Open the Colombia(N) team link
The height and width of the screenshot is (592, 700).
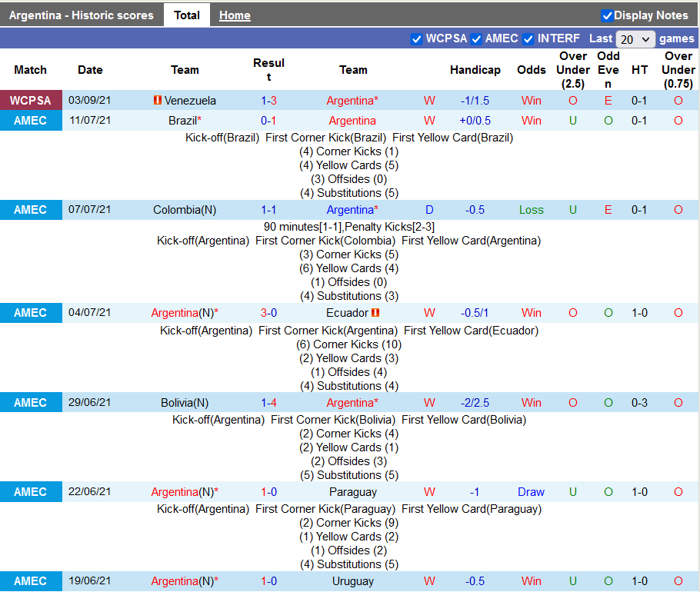(x=185, y=210)
